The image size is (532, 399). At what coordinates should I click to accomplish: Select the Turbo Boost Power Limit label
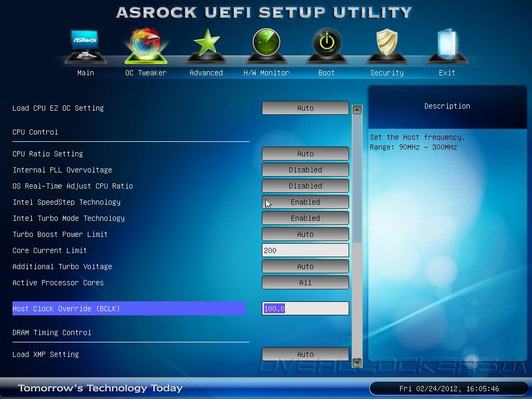point(60,234)
